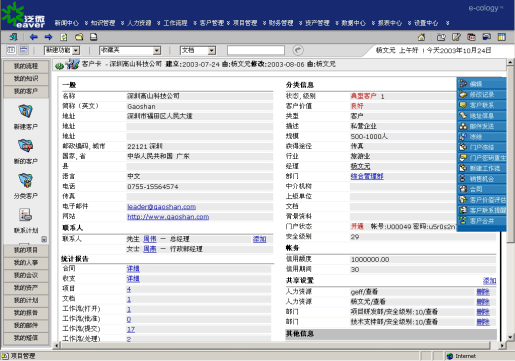Click the 综合管理部 department link
The width and height of the screenshot is (515, 361).
367,176
